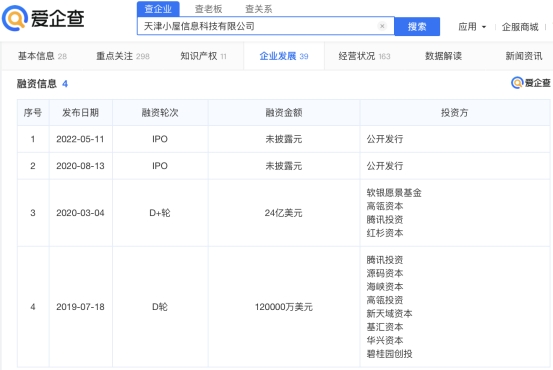Open investor 碧桂园创投

click(x=389, y=353)
